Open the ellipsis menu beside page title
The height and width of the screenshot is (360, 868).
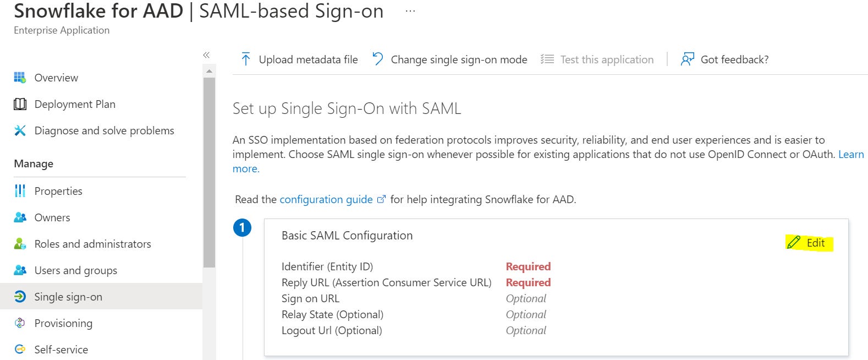tap(410, 11)
